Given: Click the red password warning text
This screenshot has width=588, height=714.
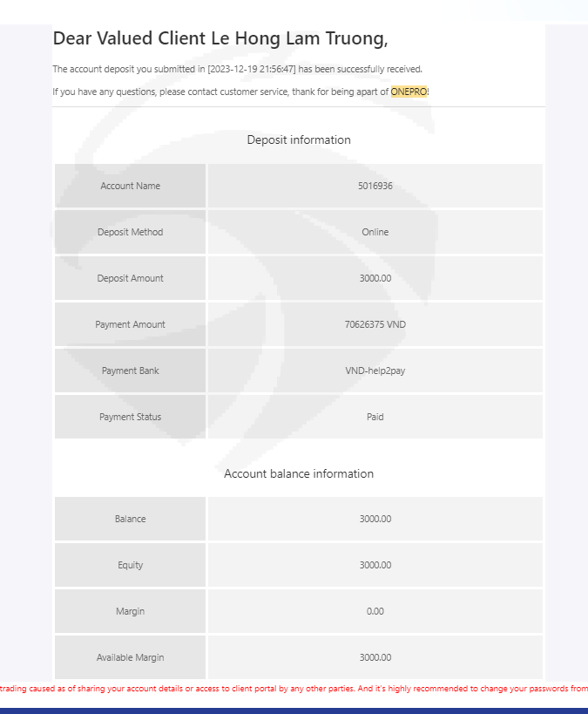Looking at the screenshot, I should pyautogui.click(x=294, y=689).
